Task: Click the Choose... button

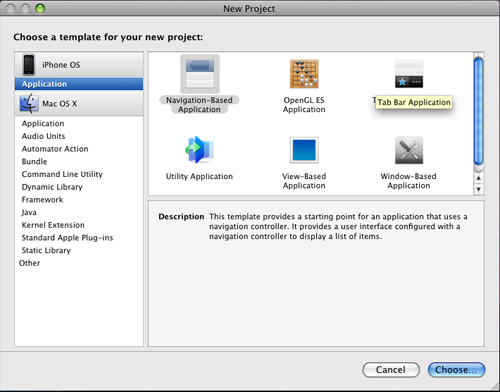Action: [456, 370]
